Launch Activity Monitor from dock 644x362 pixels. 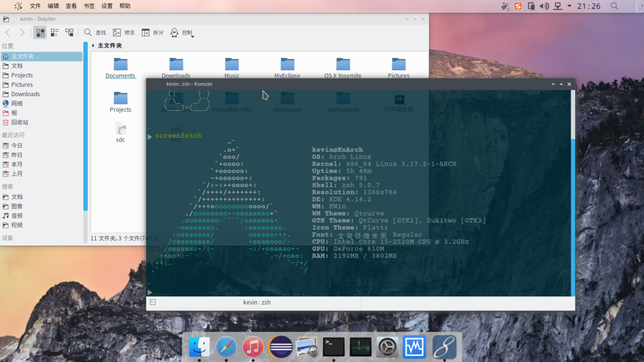360,347
